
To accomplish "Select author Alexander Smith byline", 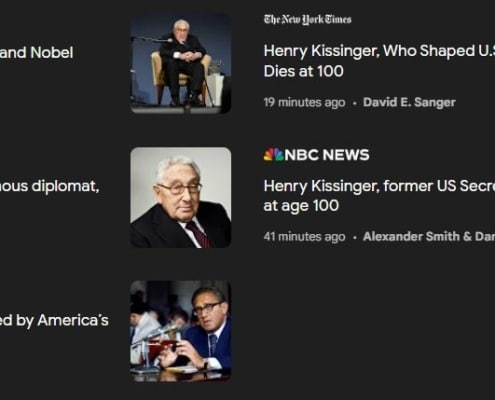I will (x=429, y=236).
